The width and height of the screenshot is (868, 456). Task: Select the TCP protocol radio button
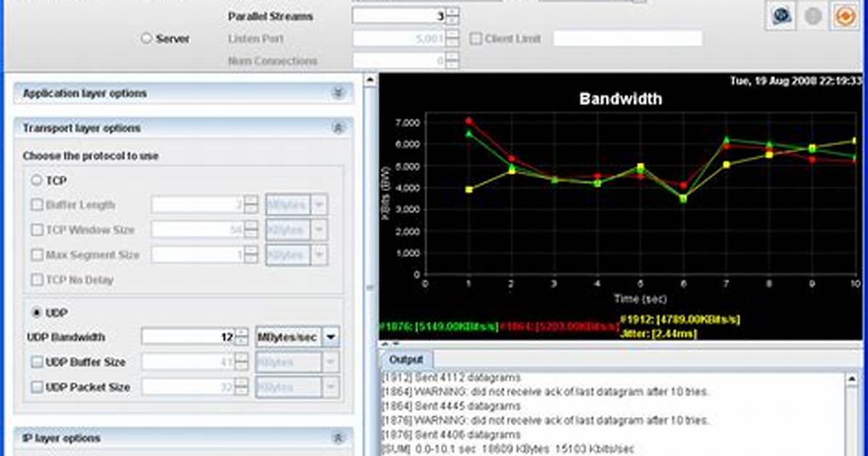(x=36, y=180)
